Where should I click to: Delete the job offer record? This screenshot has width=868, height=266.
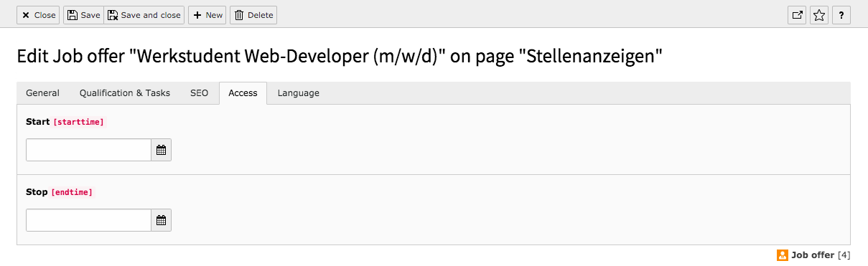tap(253, 15)
